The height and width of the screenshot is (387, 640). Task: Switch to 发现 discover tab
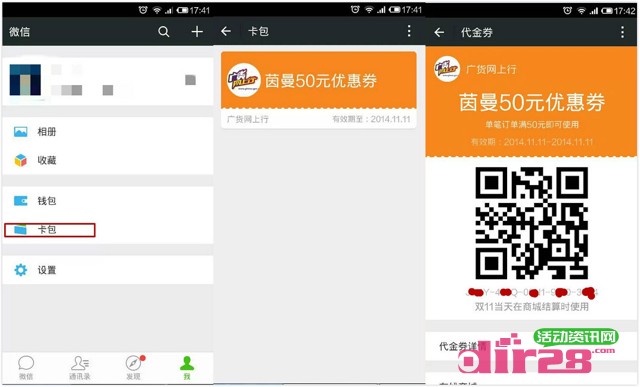133,368
